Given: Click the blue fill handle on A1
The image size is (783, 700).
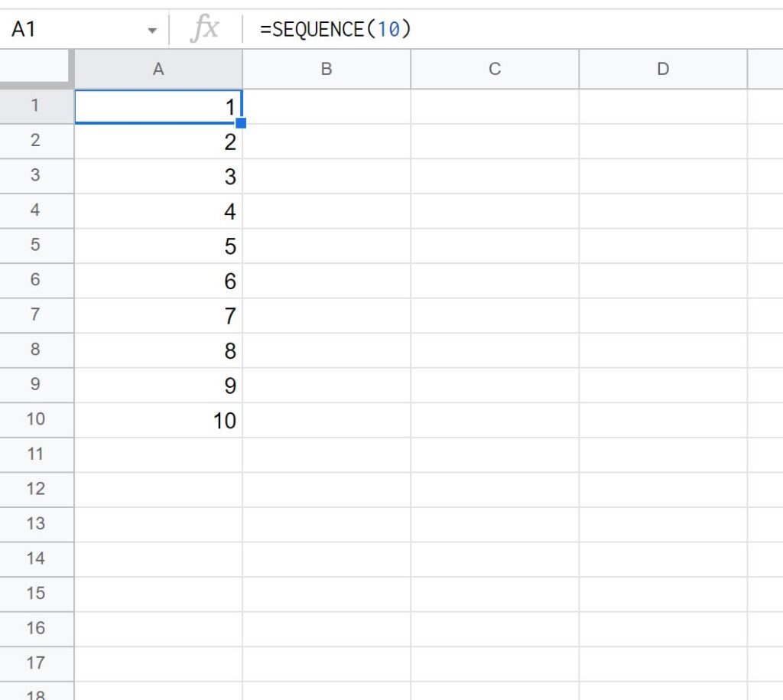Looking at the screenshot, I should [241, 122].
